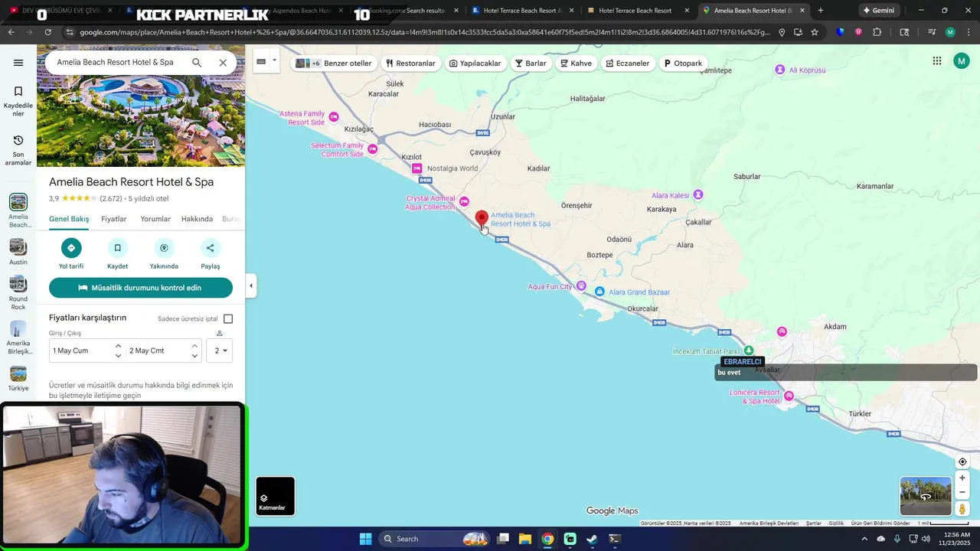
Task: Click the Restoranlar filter chip
Action: pyautogui.click(x=410, y=64)
